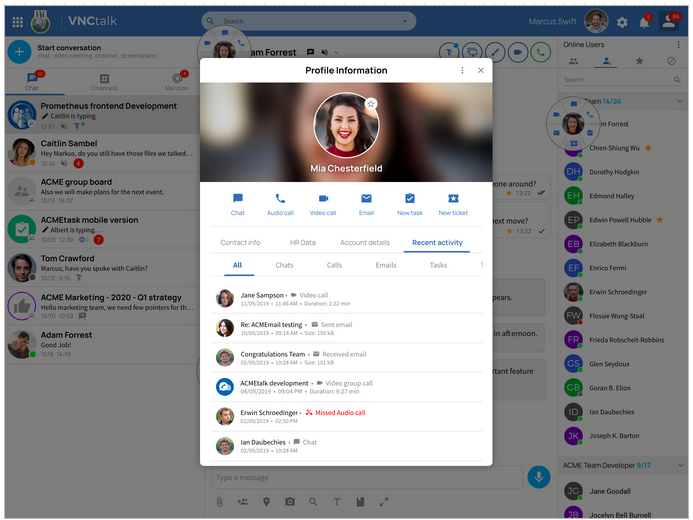The width and height of the screenshot is (693, 520).
Task: Click the search icon below message box
Action: [313, 502]
